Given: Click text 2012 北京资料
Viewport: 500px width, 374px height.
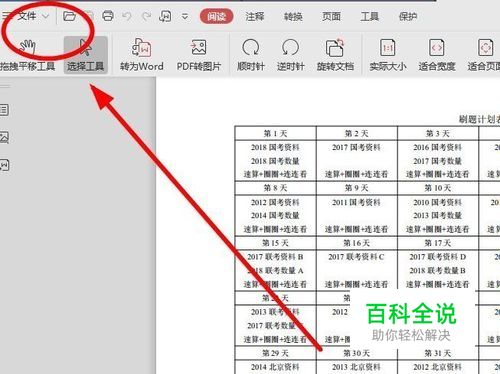Looking at the screenshot, I should tap(438, 367).
